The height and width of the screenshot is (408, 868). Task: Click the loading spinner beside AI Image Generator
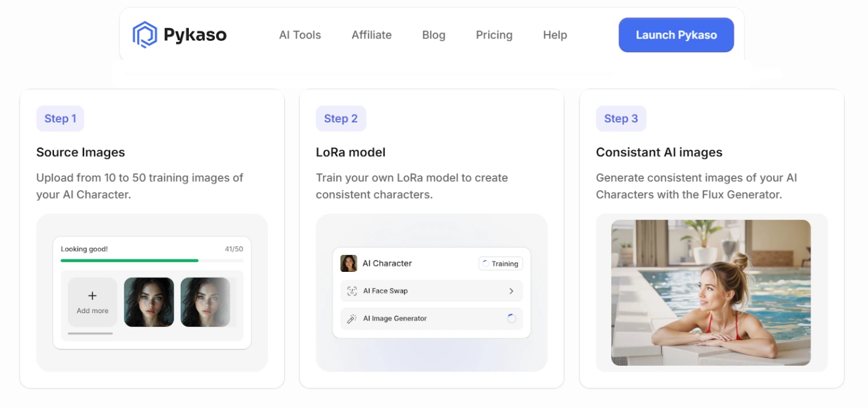511,319
